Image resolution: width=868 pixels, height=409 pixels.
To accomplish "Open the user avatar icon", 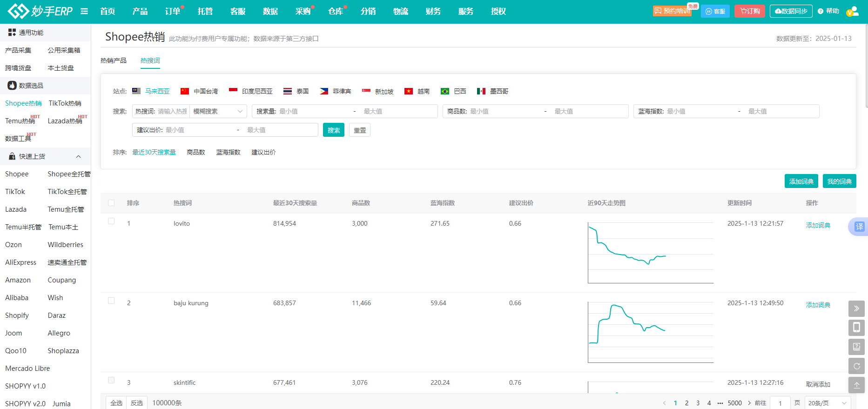I will tap(853, 11).
